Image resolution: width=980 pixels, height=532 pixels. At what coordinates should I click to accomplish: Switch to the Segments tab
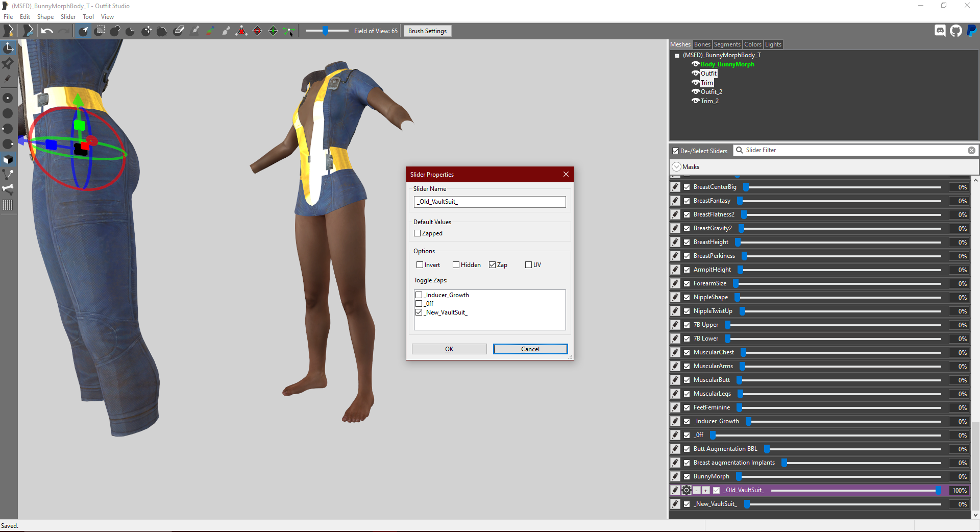[727, 44]
